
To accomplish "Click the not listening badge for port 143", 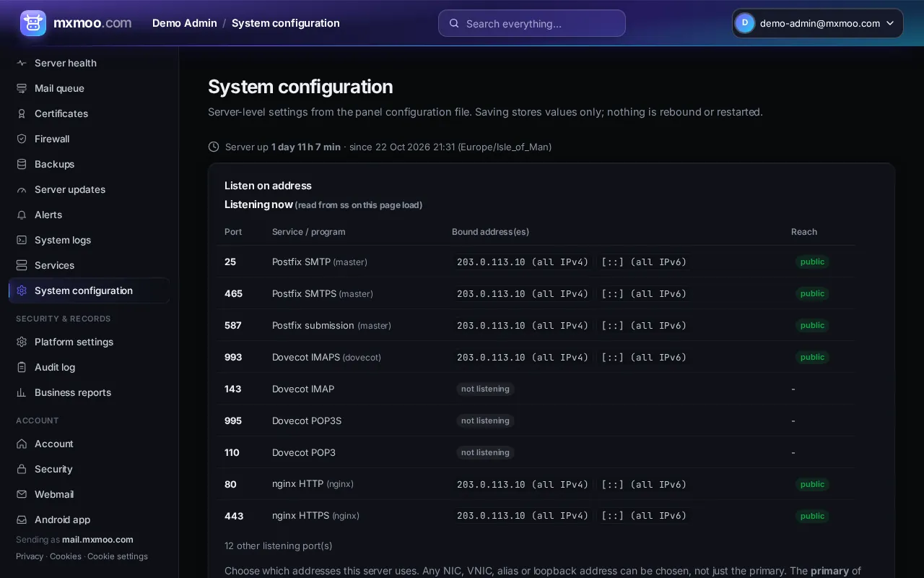I will 485,389.
